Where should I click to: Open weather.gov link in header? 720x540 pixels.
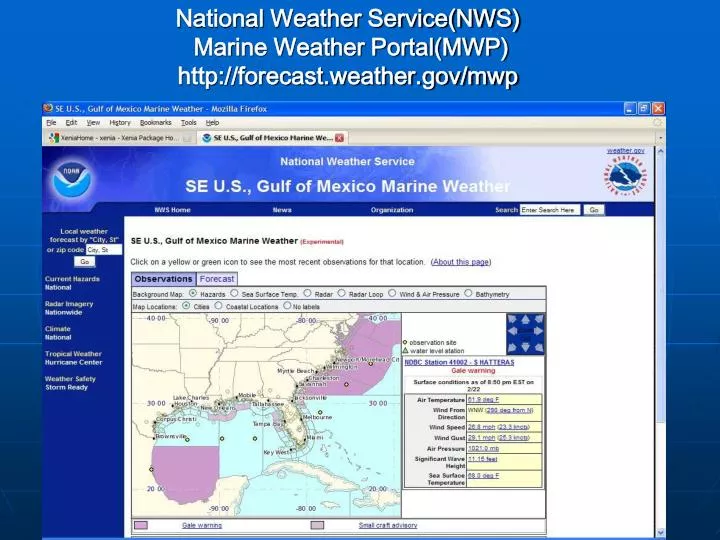pos(625,151)
